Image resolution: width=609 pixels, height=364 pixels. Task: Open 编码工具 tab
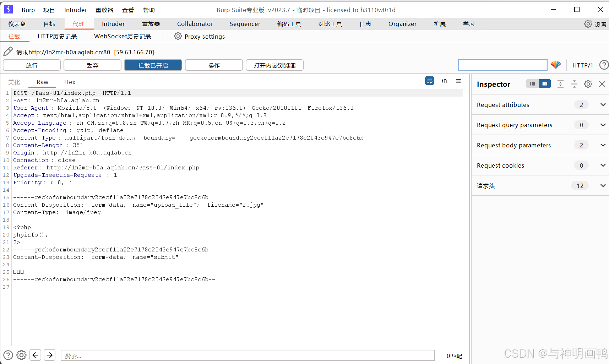point(289,24)
